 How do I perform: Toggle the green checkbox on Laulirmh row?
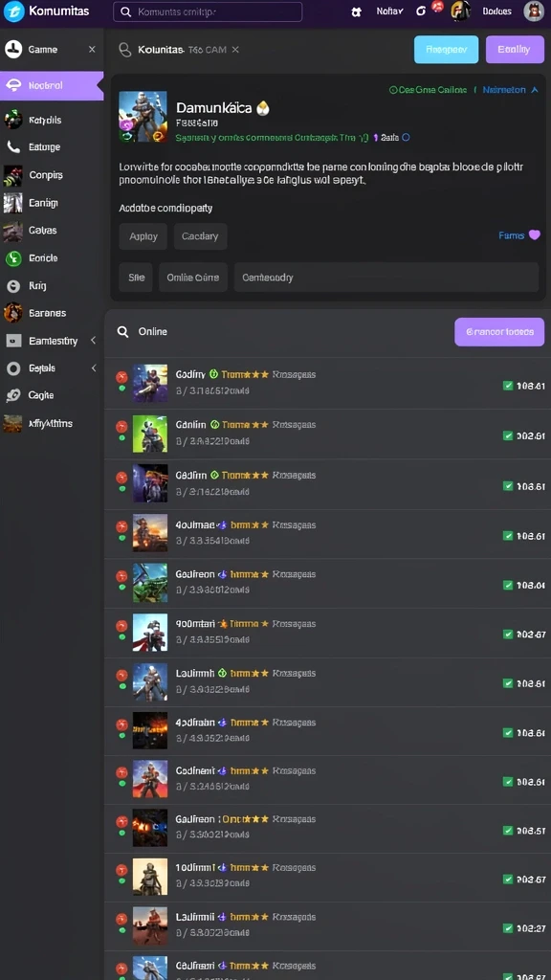click(x=508, y=683)
